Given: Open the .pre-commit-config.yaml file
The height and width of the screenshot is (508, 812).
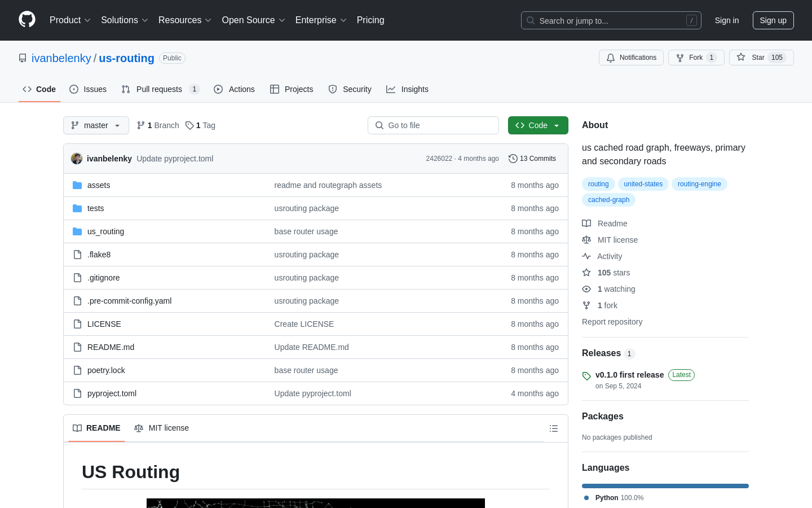Looking at the screenshot, I should coord(130,301).
